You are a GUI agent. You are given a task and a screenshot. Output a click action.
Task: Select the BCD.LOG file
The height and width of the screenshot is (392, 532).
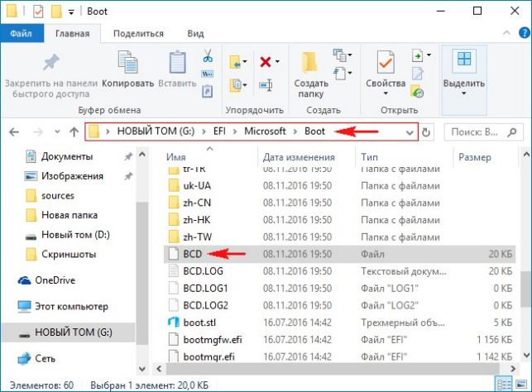click(339, 271)
